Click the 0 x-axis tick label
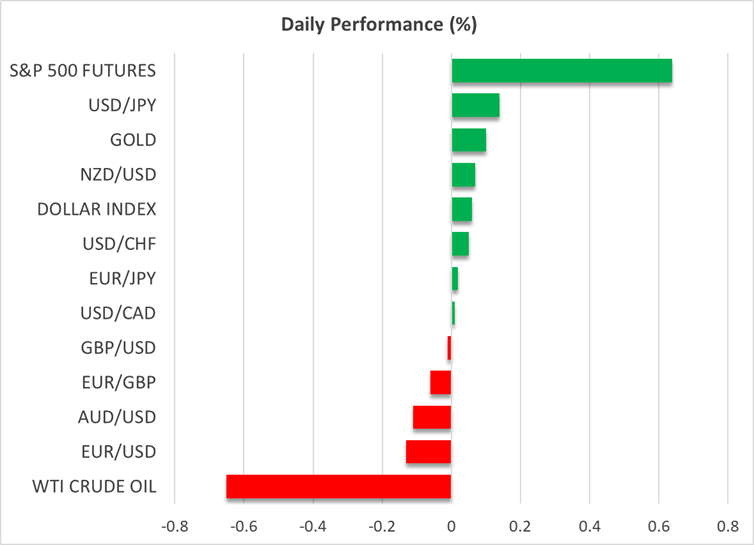754x545 pixels. 451,525
